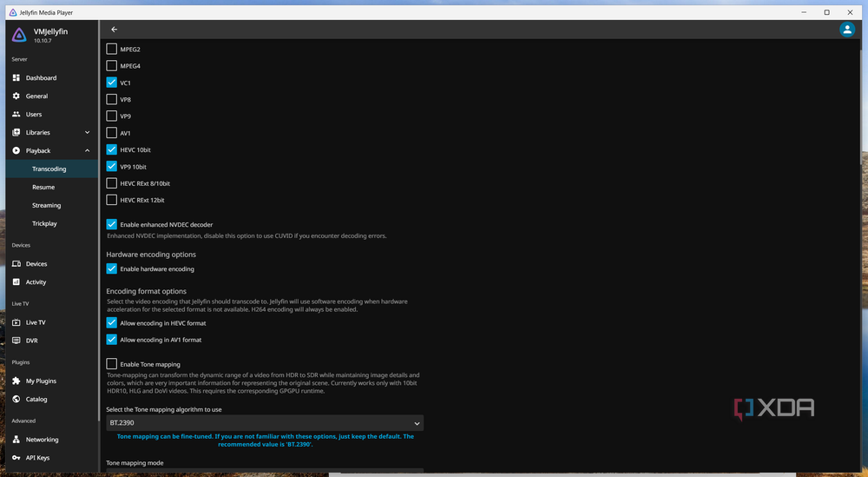
Task: Check the VP9 decoding checkbox
Action: click(111, 116)
